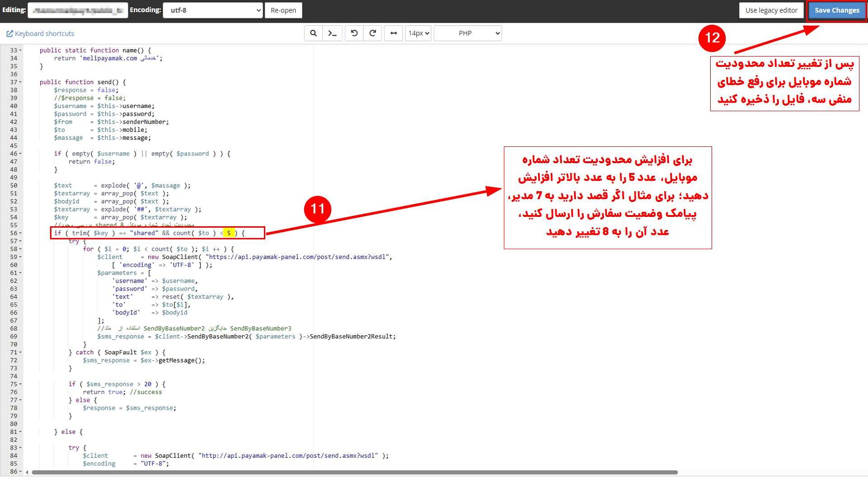Click '$to[$i],' on line 65

point(177,305)
